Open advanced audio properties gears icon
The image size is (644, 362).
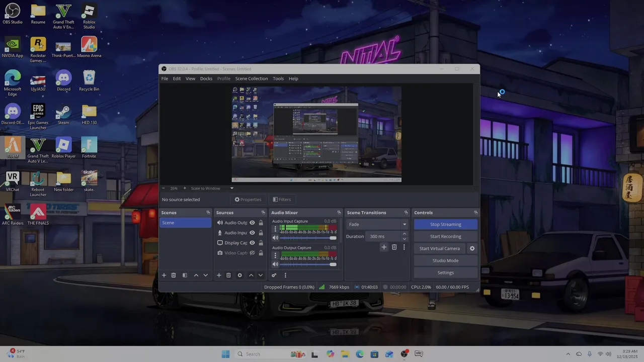[x=274, y=276]
